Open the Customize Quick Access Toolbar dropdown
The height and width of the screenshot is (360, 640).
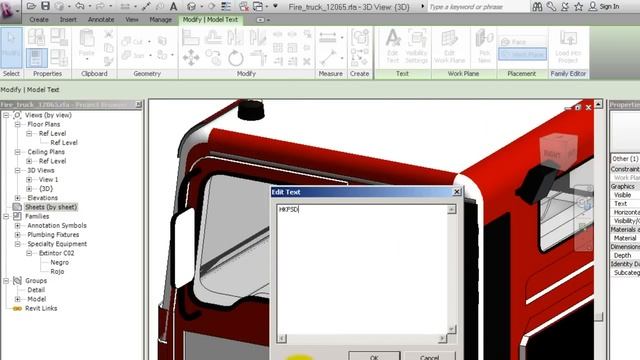pyautogui.click(x=276, y=6)
